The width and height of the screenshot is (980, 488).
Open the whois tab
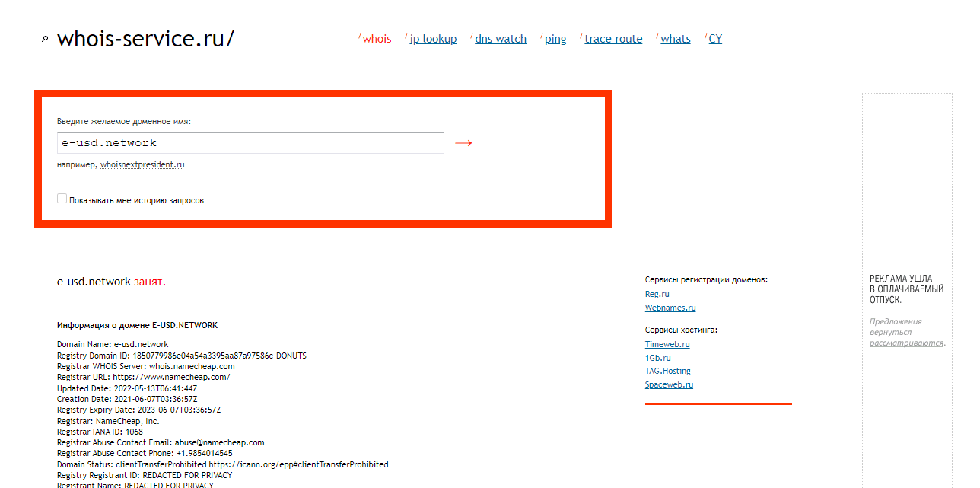click(377, 39)
